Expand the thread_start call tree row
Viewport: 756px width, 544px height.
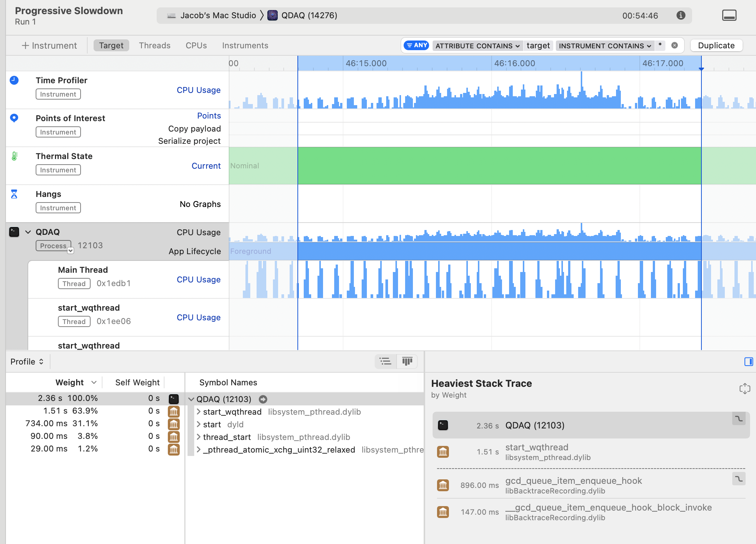[x=199, y=437]
